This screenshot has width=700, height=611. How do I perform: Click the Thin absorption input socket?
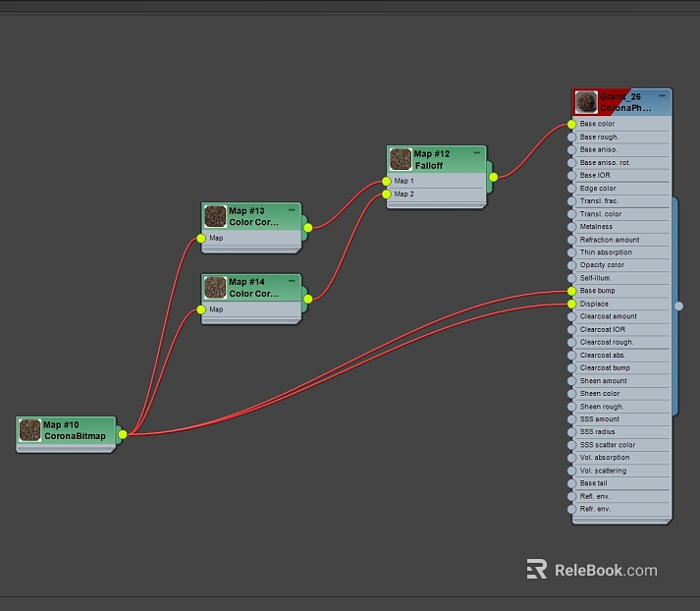(x=571, y=252)
